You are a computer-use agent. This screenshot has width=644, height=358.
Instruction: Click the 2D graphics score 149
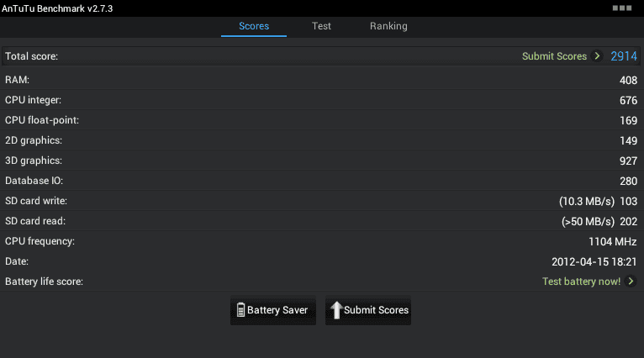point(628,140)
